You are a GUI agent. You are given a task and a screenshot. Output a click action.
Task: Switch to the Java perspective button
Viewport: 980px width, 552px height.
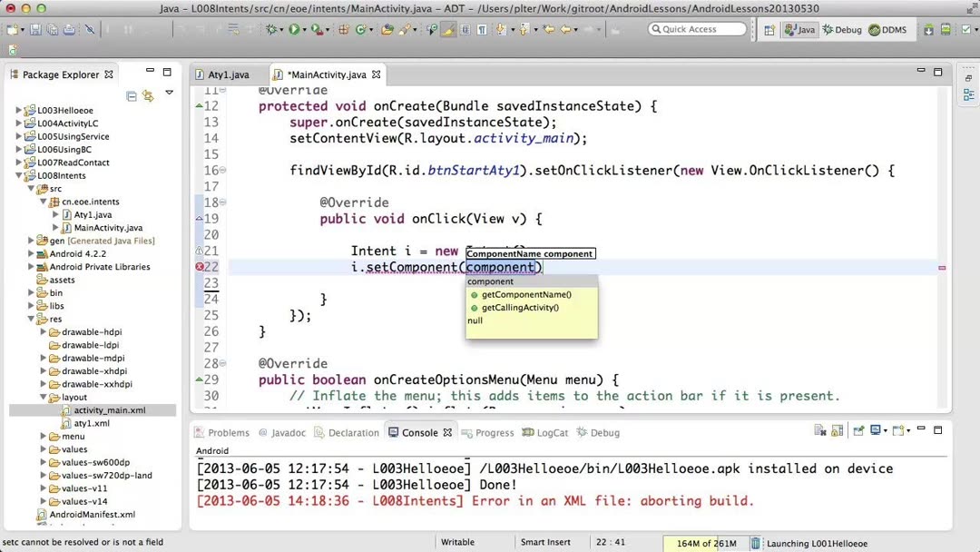(797, 29)
